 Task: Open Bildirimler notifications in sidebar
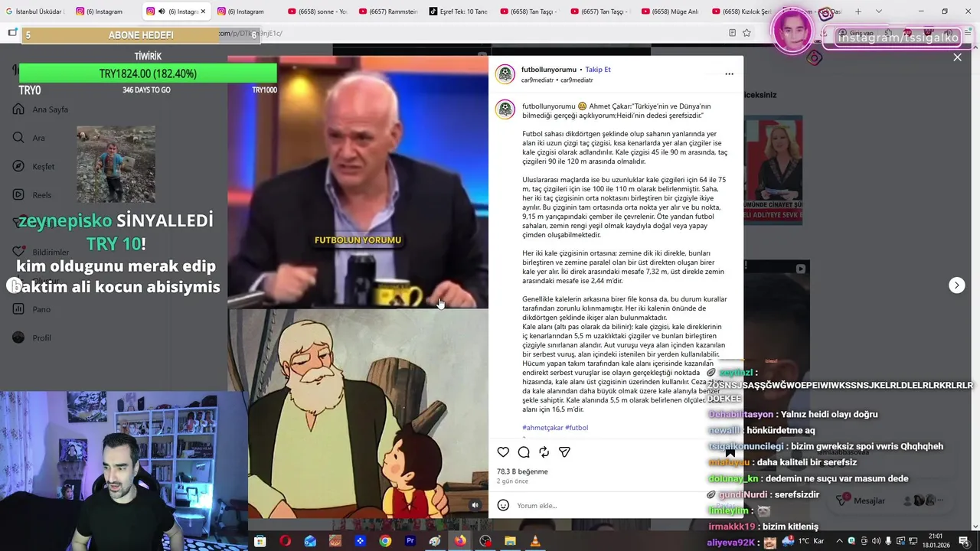tap(41, 252)
